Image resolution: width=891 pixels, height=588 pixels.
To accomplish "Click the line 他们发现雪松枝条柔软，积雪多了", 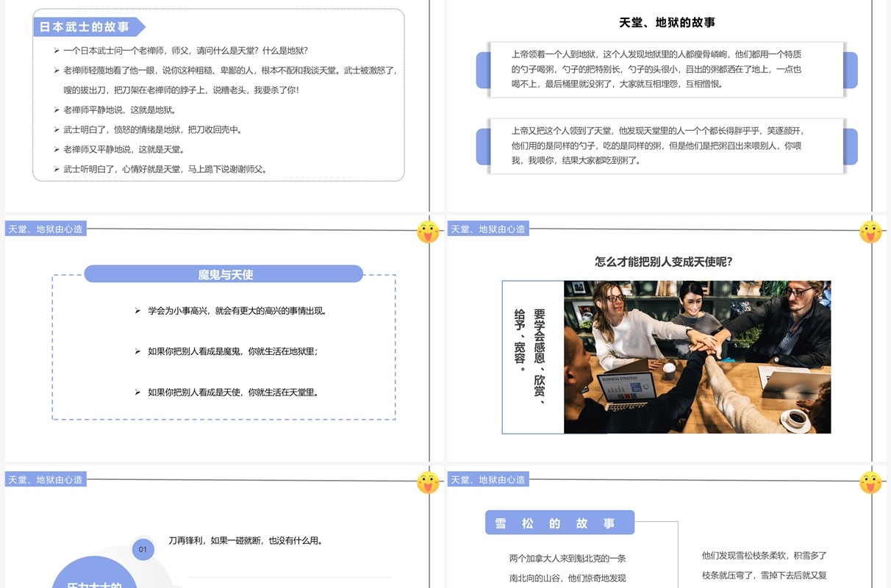I will click(765, 556).
